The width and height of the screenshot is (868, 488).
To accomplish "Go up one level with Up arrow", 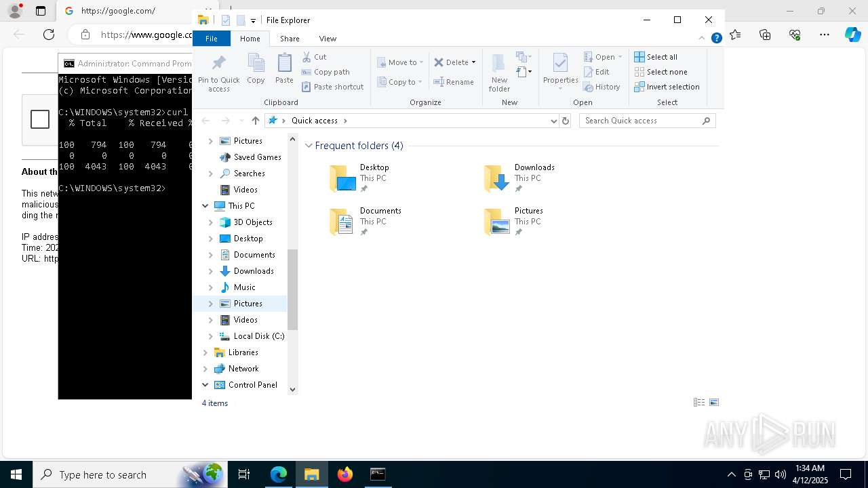I will [x=255, y=121].
